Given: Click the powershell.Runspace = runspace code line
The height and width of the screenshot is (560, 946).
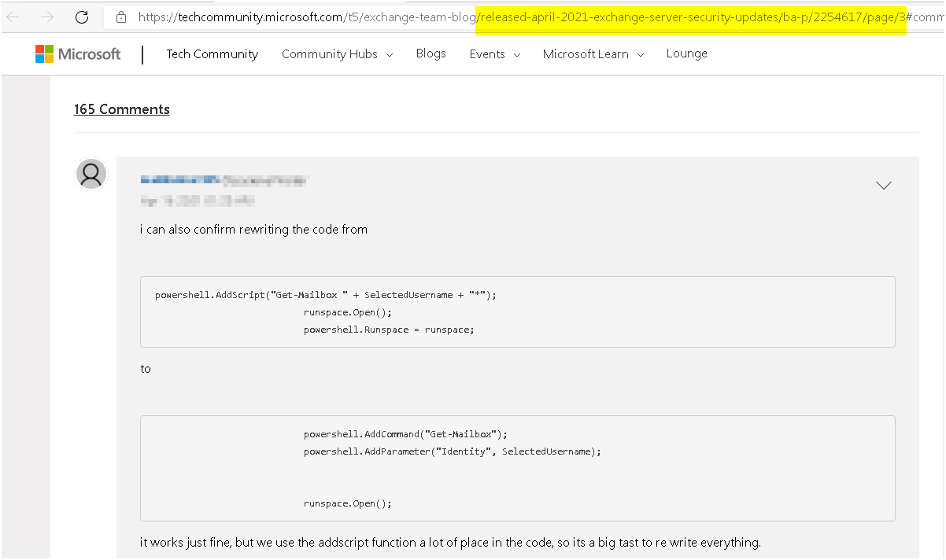Looking at the screenshot, I should tap(389, 330).
